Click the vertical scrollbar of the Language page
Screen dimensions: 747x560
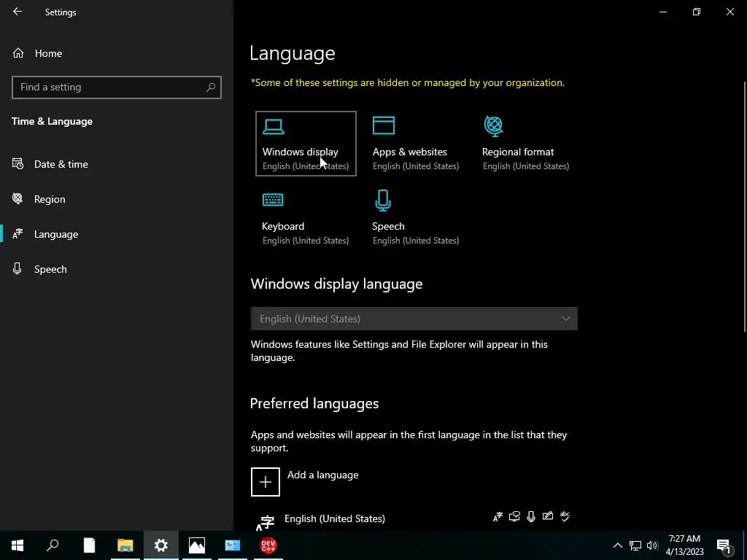(x=745, y=206)
